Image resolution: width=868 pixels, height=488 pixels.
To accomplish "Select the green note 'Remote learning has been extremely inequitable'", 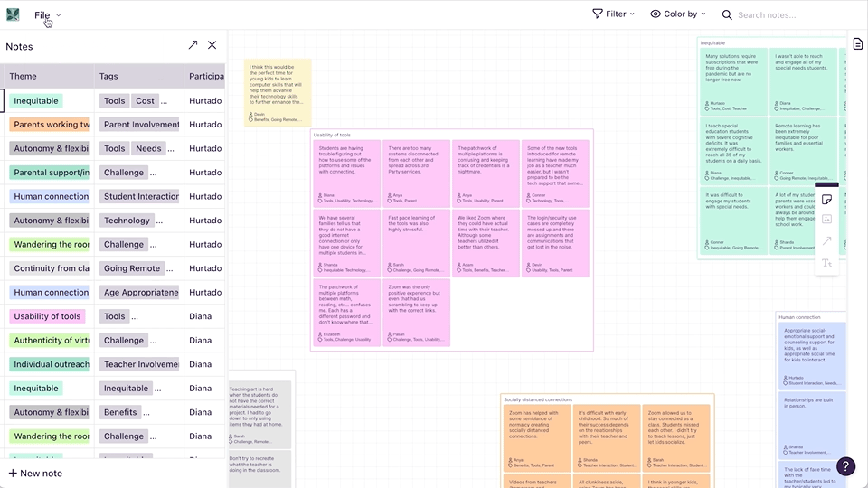I will (x=803, y=151).
